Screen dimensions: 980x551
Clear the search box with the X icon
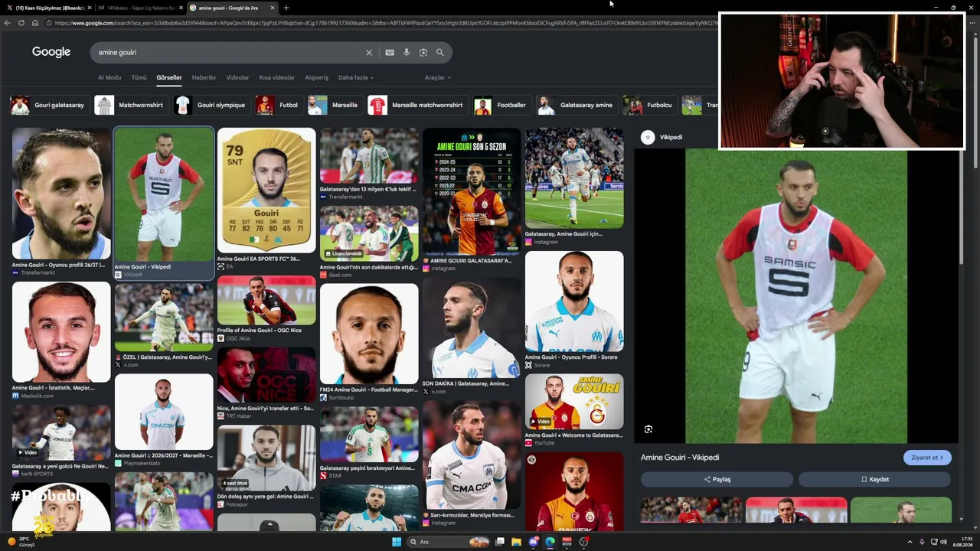368,53
